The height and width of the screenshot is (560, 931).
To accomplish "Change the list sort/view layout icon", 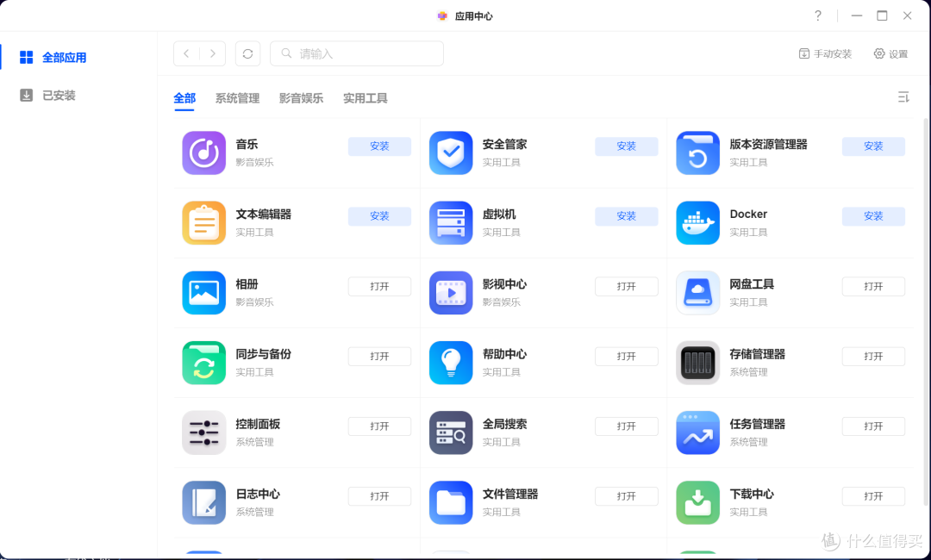I will tap(903, 96).
